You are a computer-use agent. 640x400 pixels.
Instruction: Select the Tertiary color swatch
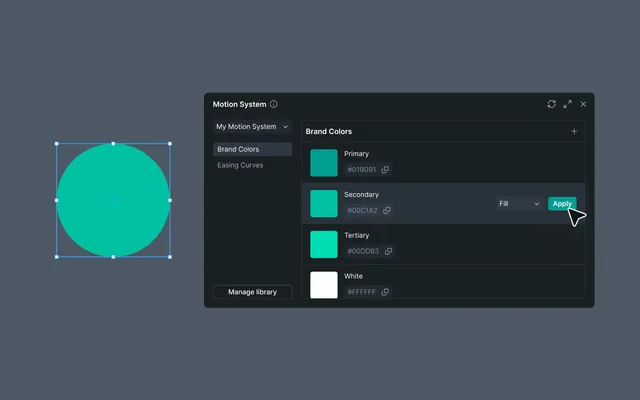tap(324, 244)
